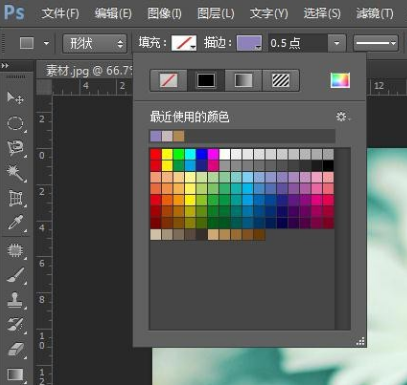The height and width of the screenshot is (385, 407).
Task: Pick the black swatch ending second row
Action: coord(328,166)
